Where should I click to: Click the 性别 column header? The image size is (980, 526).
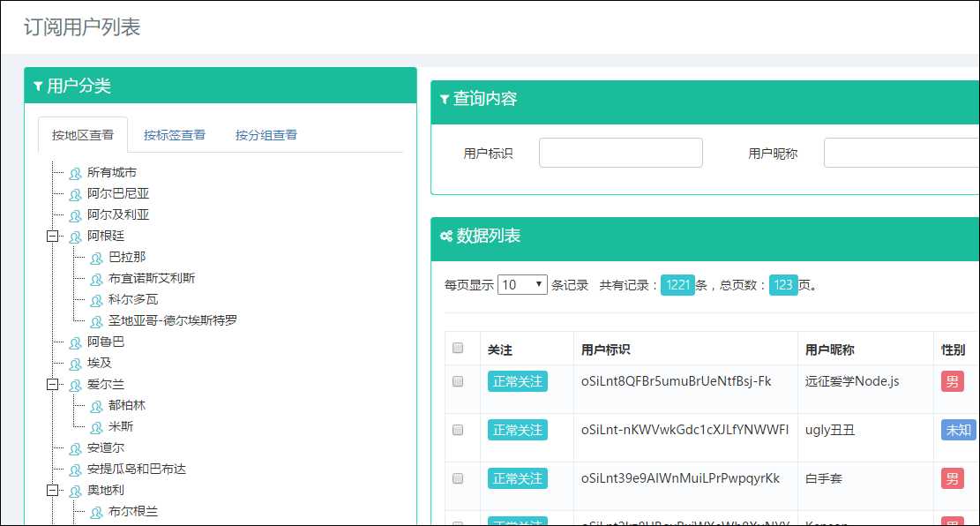tap(954, 349)
